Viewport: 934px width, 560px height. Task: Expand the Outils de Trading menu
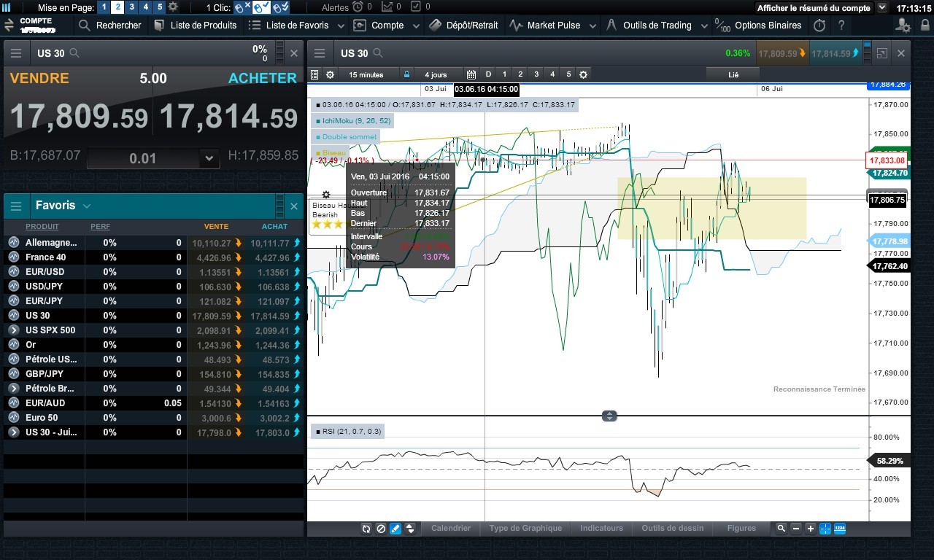703,26
